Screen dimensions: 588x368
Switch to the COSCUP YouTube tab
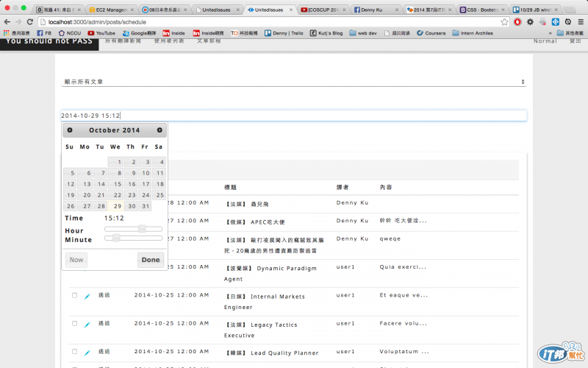[x=323, y=10]
